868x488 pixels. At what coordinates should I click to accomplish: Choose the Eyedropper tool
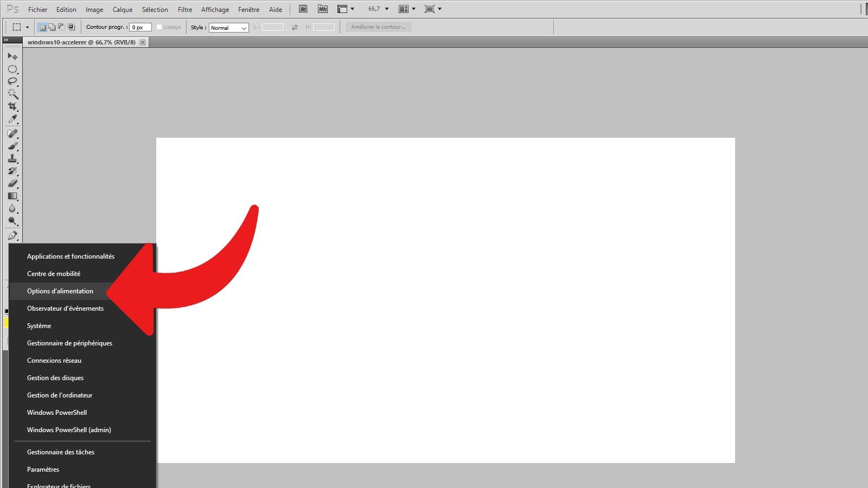12,119
